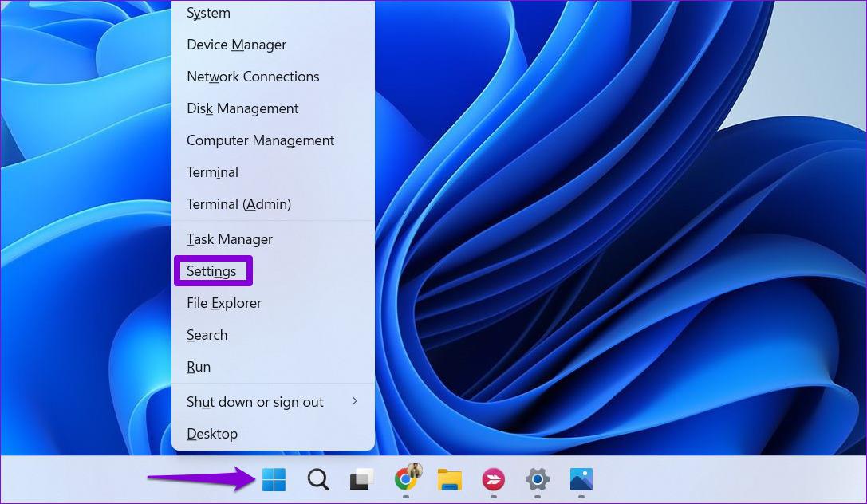Open the Settings app from the taskbar
867x504 pixels.
pos(537,479)
